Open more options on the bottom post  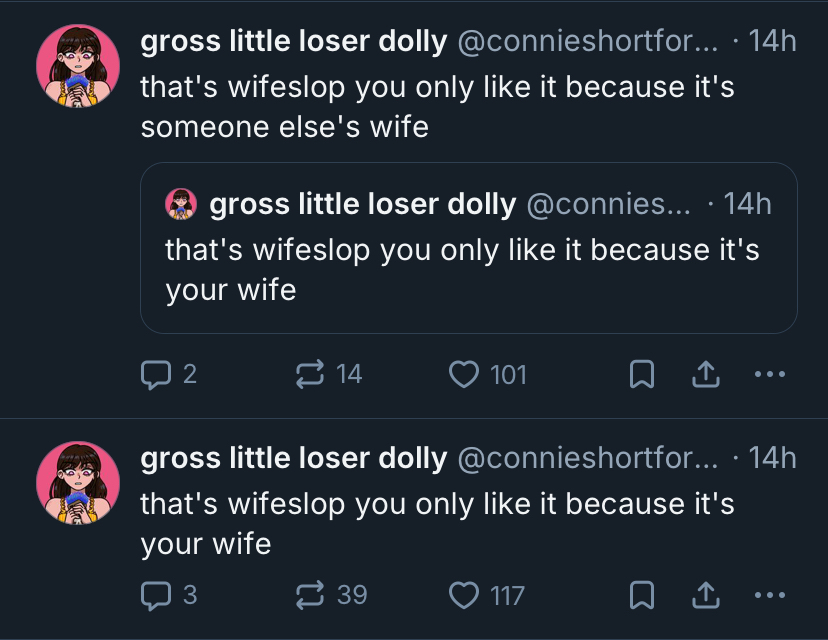pos(769,596)
